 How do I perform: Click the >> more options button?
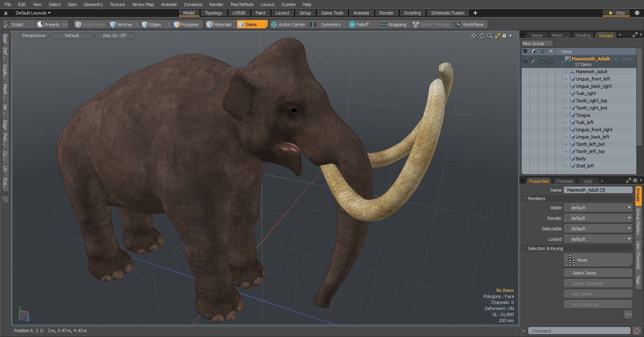tap(628, 314)
